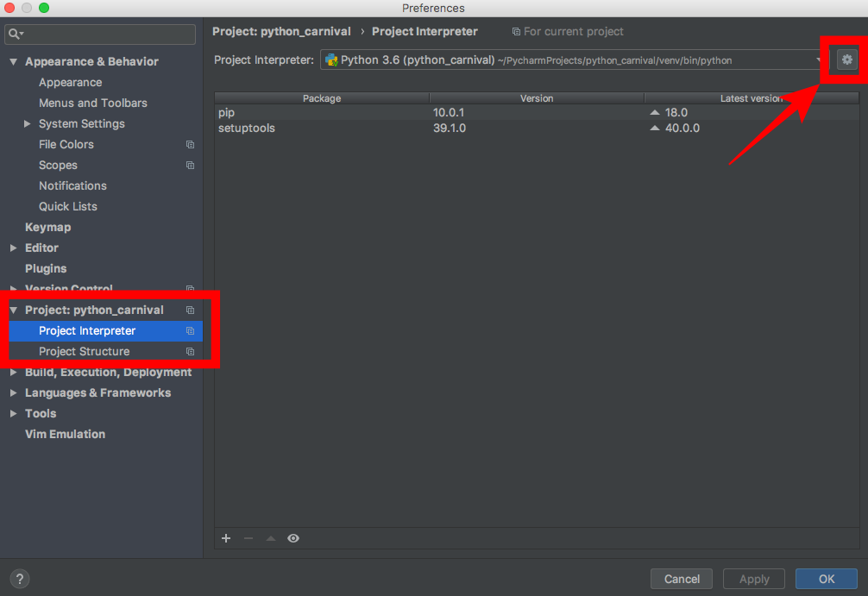Collapse the Appearance & Behavior section

point(13,61)
